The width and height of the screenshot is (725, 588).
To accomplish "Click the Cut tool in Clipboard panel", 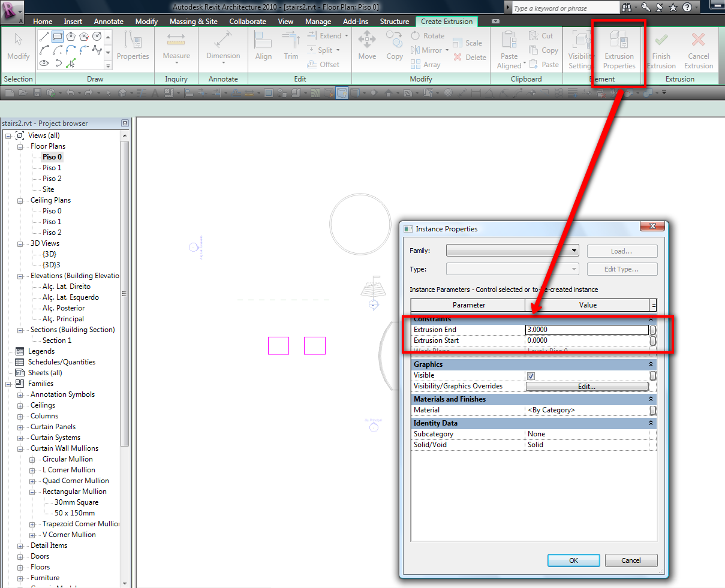I will 541,36.
